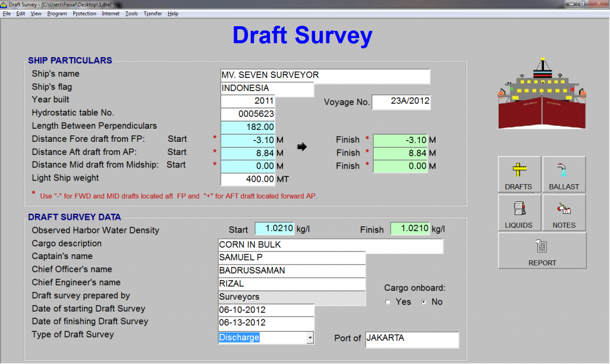610x364 pixels.
Task: Open the NOTES section button
Action: (x=564, y=213)
